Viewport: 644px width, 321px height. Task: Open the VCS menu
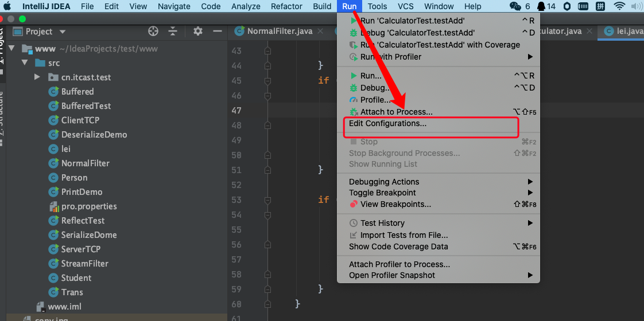pyautogui.click(x=405, y=6)
